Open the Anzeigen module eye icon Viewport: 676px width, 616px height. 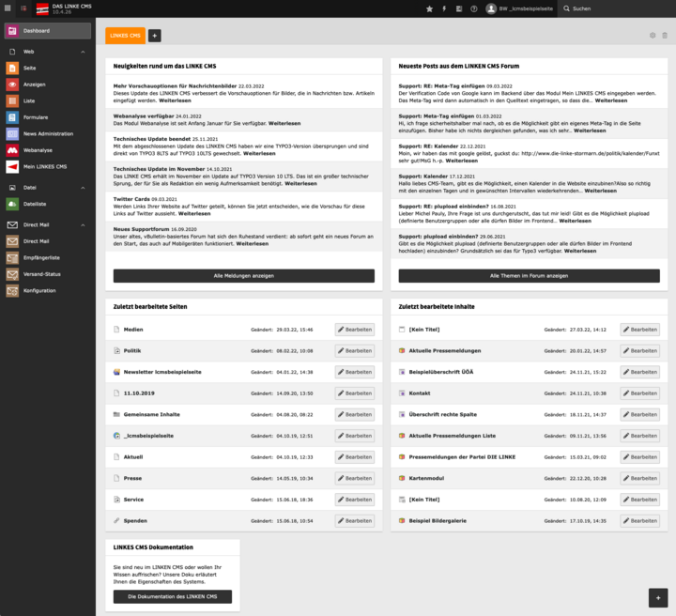[x=12, y=85]
